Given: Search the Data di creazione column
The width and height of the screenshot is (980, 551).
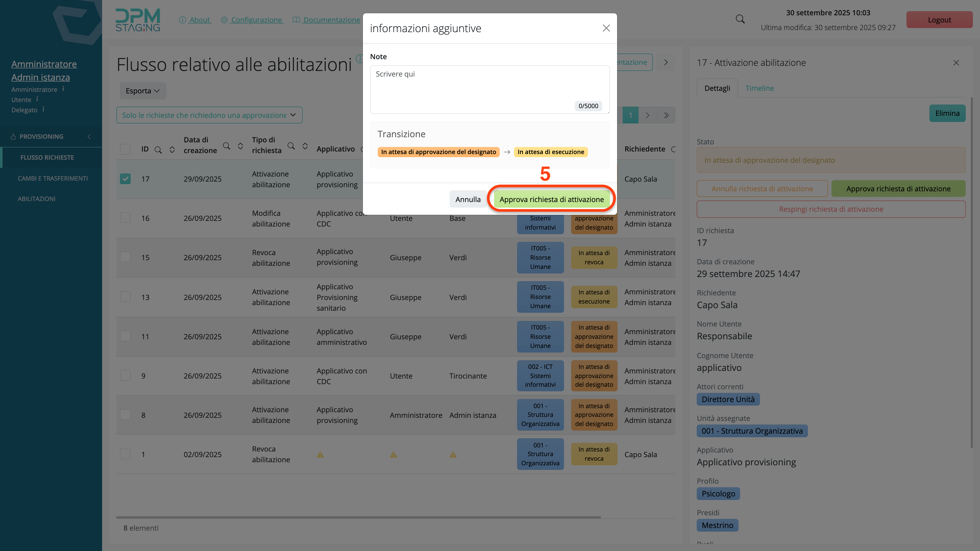Looking at the screenshot, I should [226, 146].
